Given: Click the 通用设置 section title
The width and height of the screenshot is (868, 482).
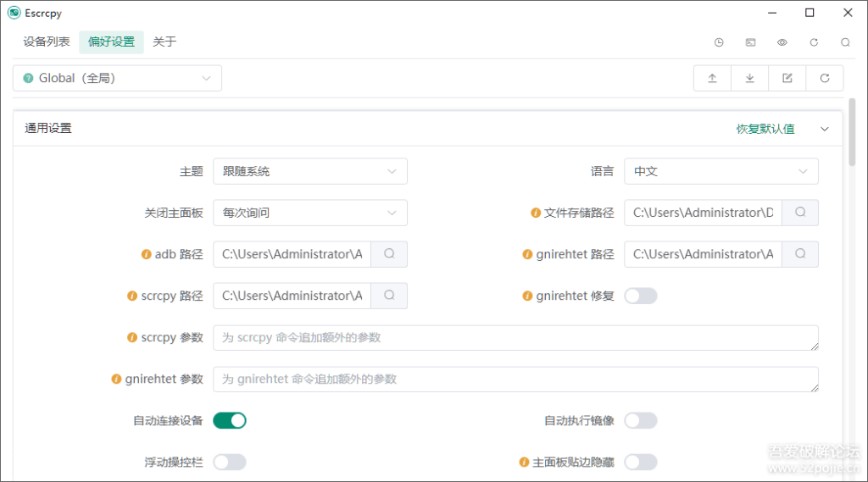Looking at the screenshot, I should pos(48,129).
